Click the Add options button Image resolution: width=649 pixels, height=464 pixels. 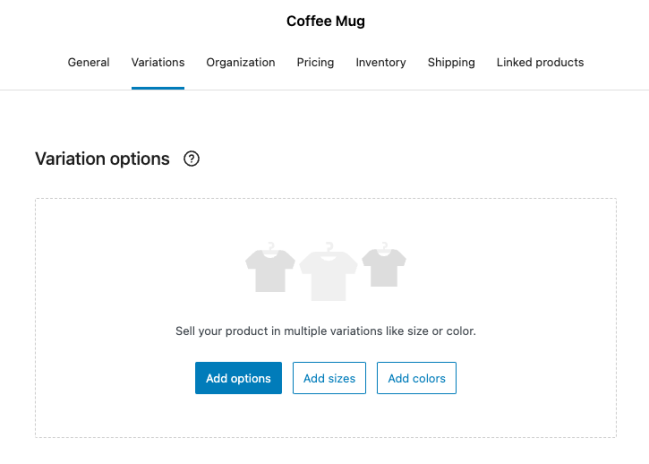click(x=238, y=378)
